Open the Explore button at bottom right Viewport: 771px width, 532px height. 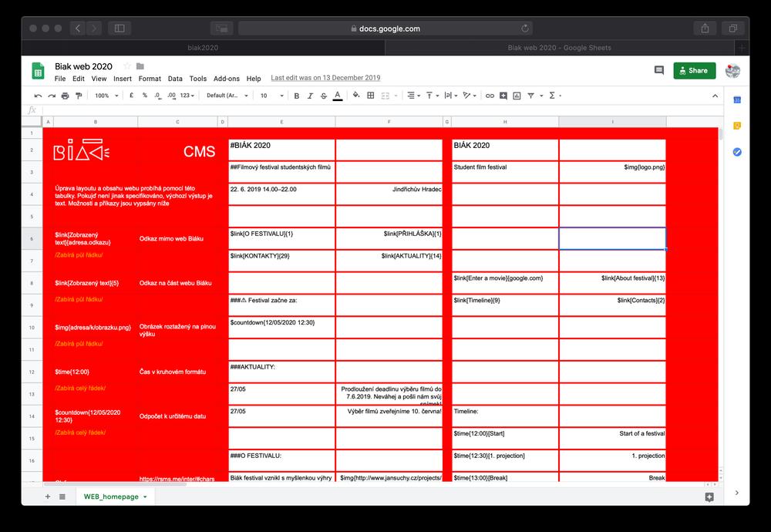(709, 497)
